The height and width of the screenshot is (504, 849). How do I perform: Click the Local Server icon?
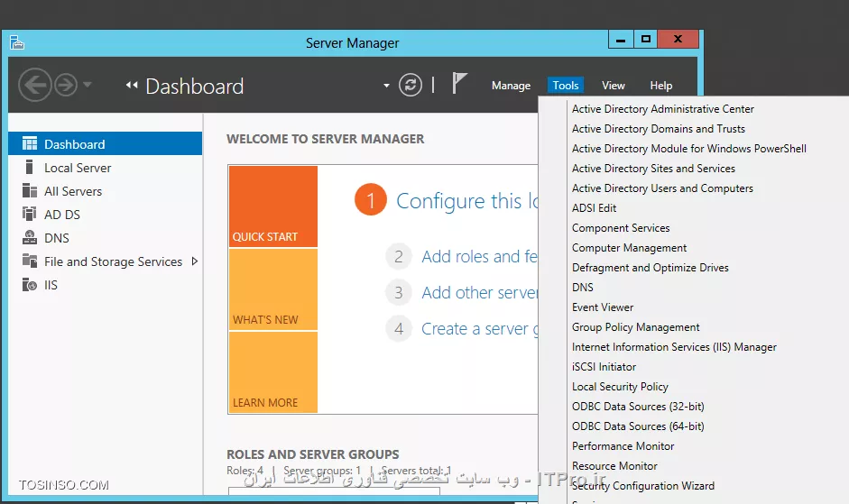30,168
